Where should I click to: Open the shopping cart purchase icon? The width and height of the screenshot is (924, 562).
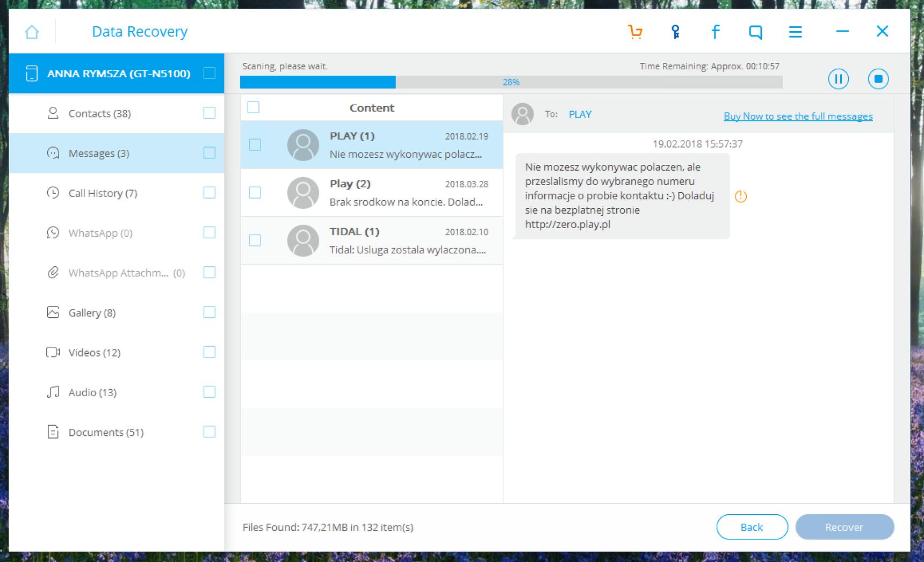pyautogui.click(x=636, y=32)
